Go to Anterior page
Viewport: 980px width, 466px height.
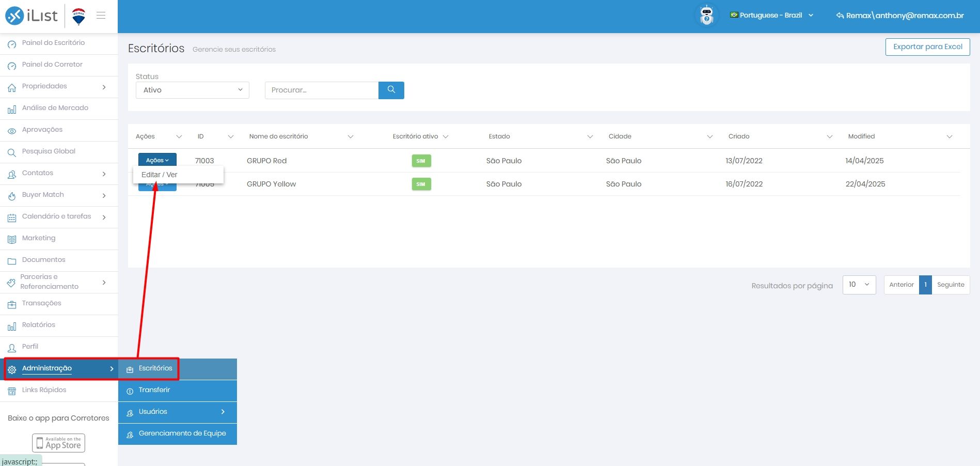click(x=902, y=285)
